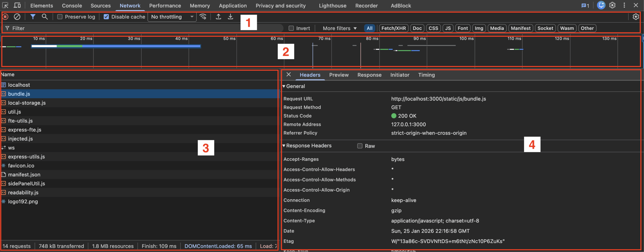The image size is (644, 252).
Task: Toggle the device toolbar icon
Action: [17, 5]
